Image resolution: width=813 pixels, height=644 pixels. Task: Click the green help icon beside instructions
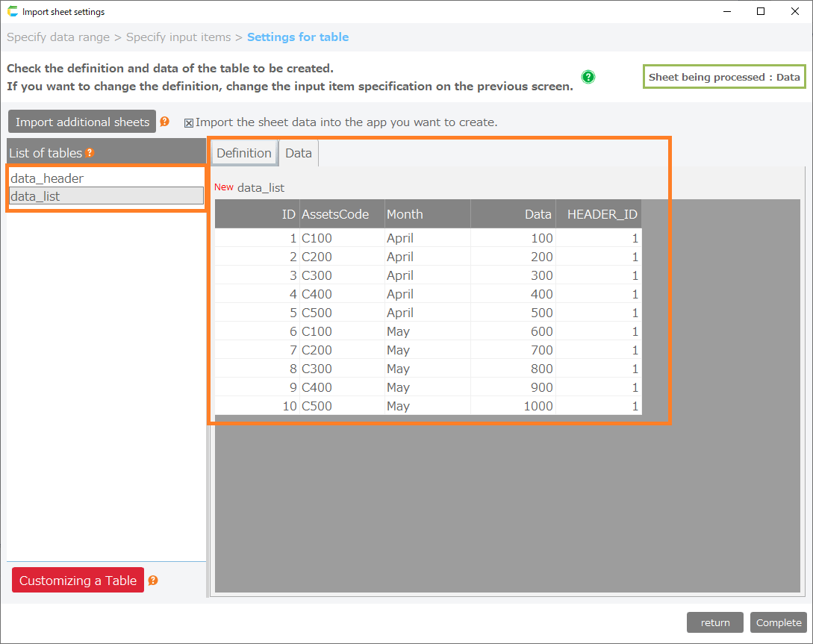(588, 77)
